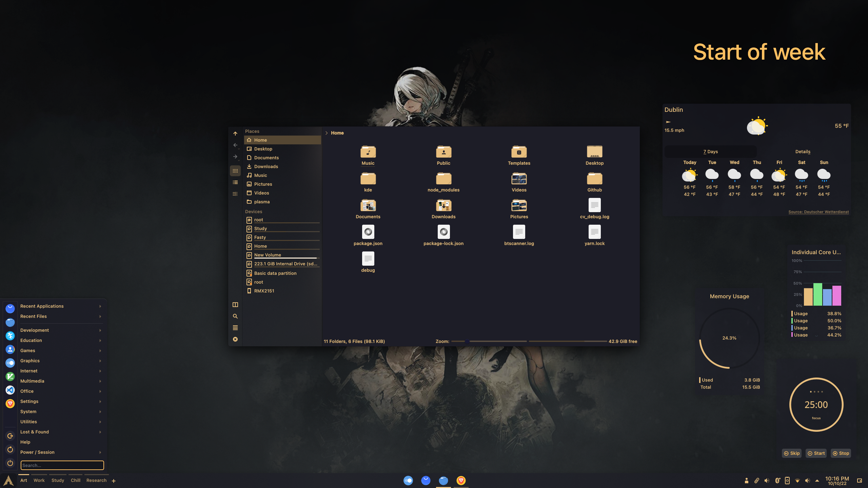Toggle split view in file manager
Image resolution: width=868 pixels, height=488 pixels.
235,305
